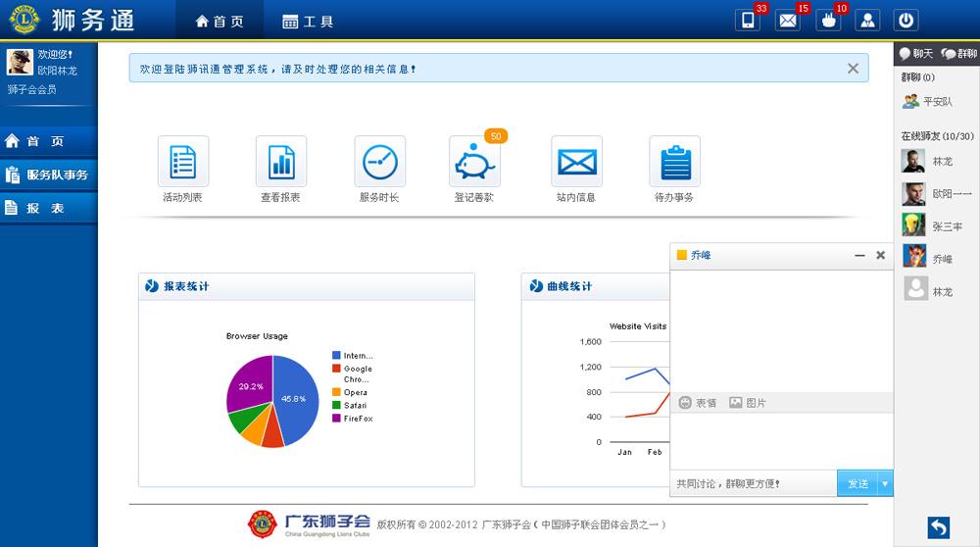Open the header mail icon with badge 15
Image resolution: width=980 pixels, height=547 pixels.
tap(788, 21)
